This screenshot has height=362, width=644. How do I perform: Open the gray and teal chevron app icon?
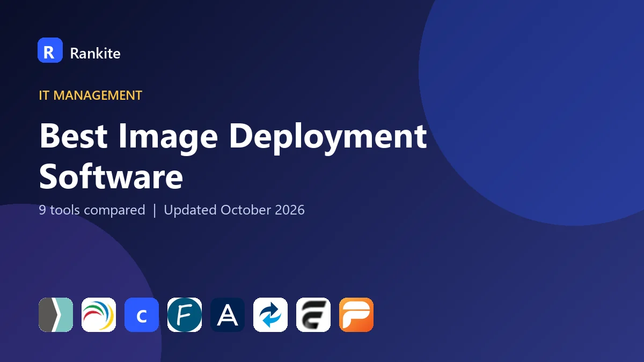tap(56, 315)
